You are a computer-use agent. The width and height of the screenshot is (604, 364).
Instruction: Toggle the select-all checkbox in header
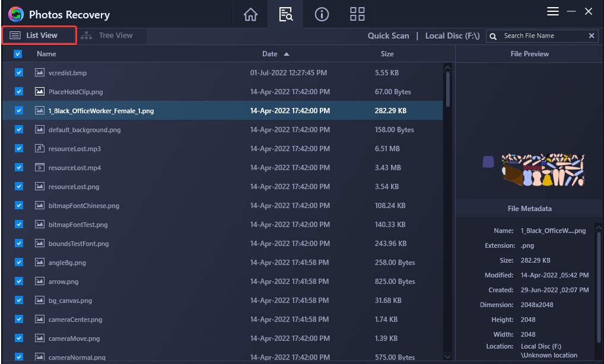click(17, 53)
